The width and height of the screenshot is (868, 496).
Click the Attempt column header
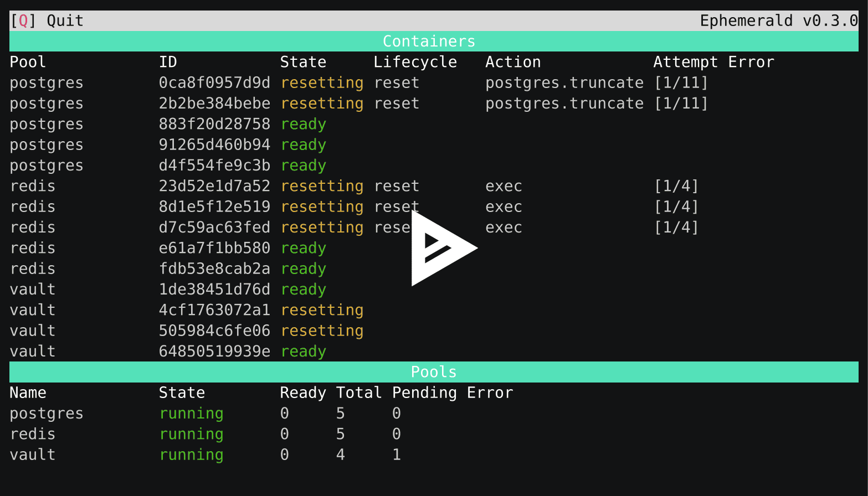point(686,62)
